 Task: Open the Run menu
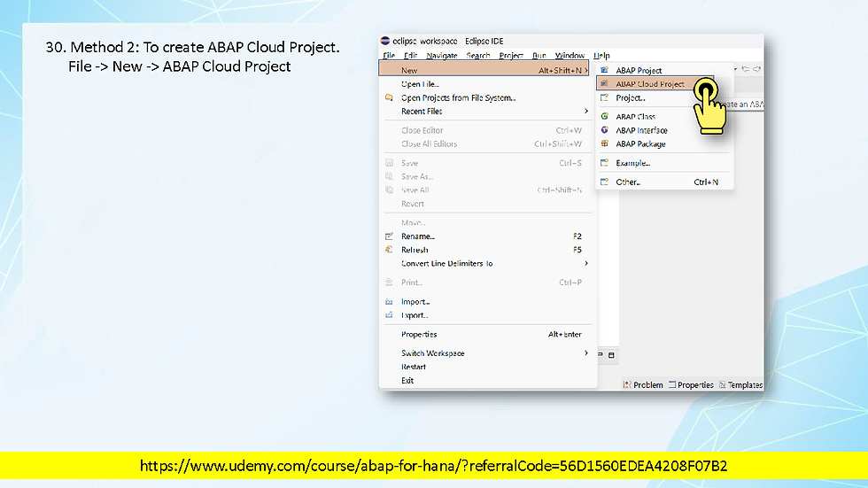click(539, 55)
